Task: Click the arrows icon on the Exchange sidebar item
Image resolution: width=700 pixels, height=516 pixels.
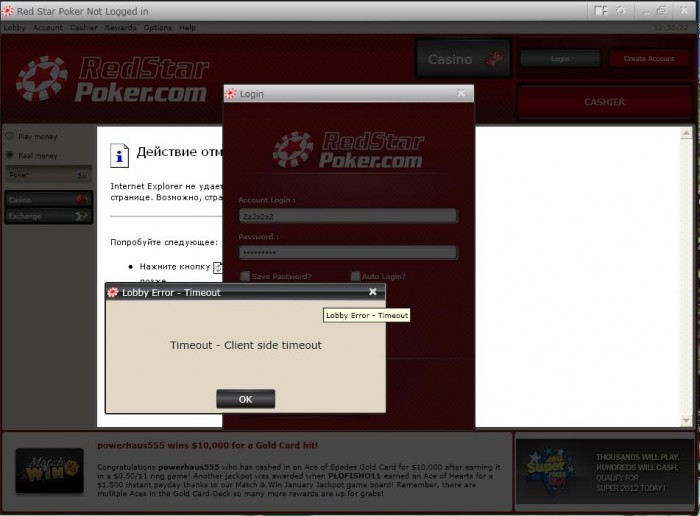Action: click(82, 216)
